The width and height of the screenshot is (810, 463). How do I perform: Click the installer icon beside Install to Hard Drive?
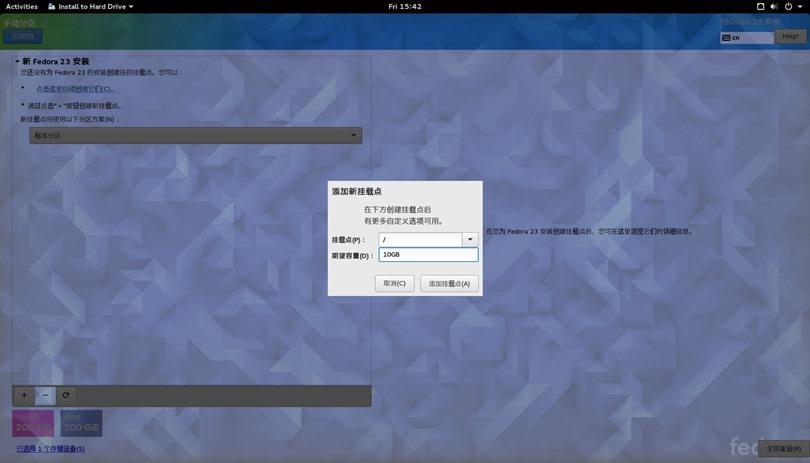(x=52, y=6)
